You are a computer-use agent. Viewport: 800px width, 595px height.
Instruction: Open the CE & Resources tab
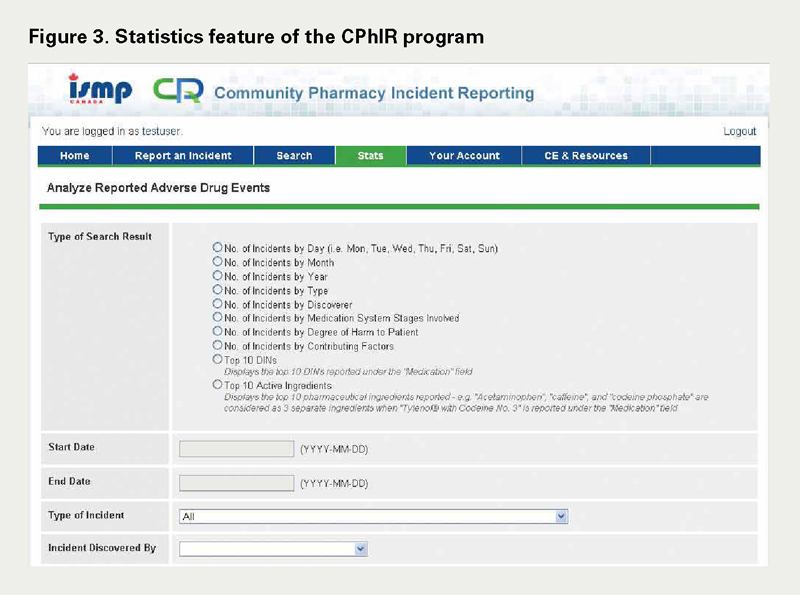[x=586, y=156]
